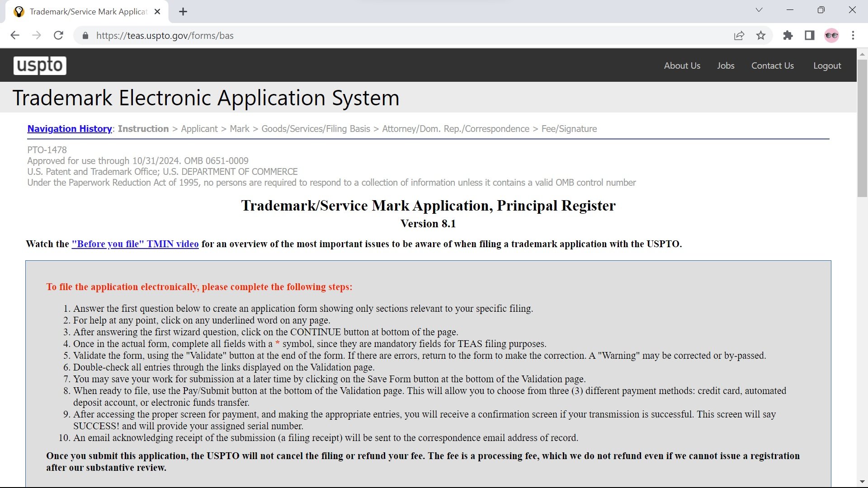Open Chrome three-dot menu

pyautogui.click(x=853, y=35)
